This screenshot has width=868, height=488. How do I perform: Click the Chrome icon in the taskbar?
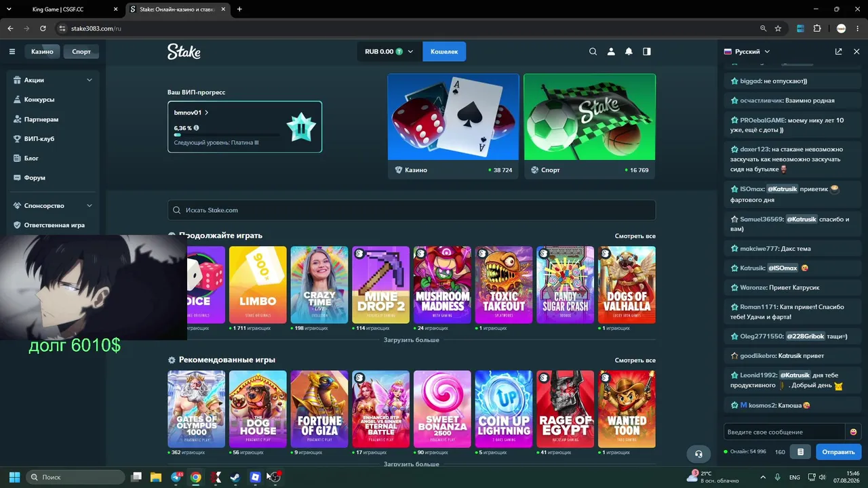[x=196, y=477]
